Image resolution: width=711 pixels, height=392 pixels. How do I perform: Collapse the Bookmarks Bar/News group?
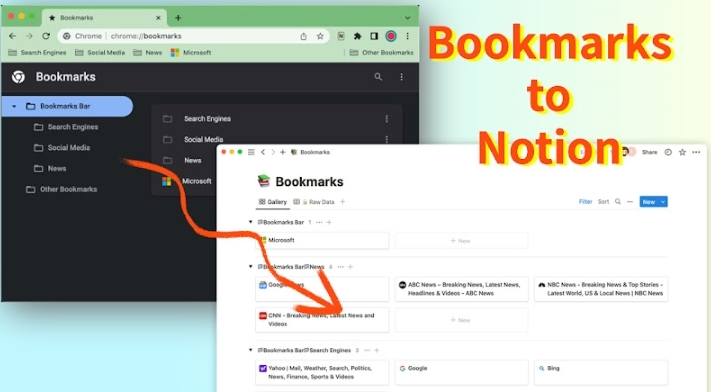pyautogui.click(x=250, y=267)
